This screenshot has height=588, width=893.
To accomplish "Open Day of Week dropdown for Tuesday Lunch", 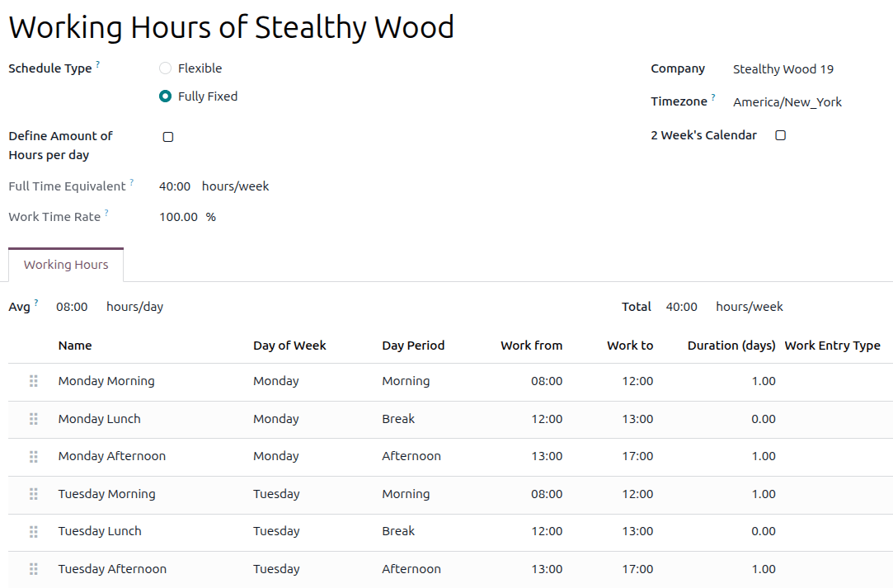I will point(276,532).
